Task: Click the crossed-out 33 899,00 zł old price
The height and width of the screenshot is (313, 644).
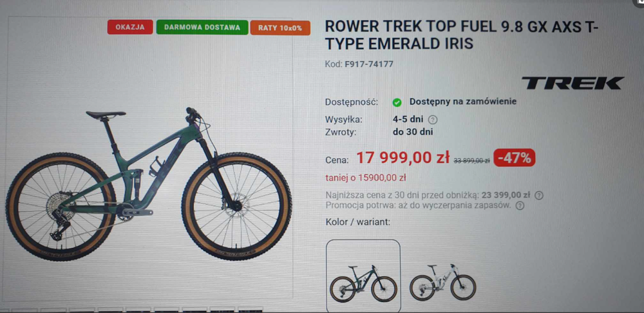Action: click(471, 161)
